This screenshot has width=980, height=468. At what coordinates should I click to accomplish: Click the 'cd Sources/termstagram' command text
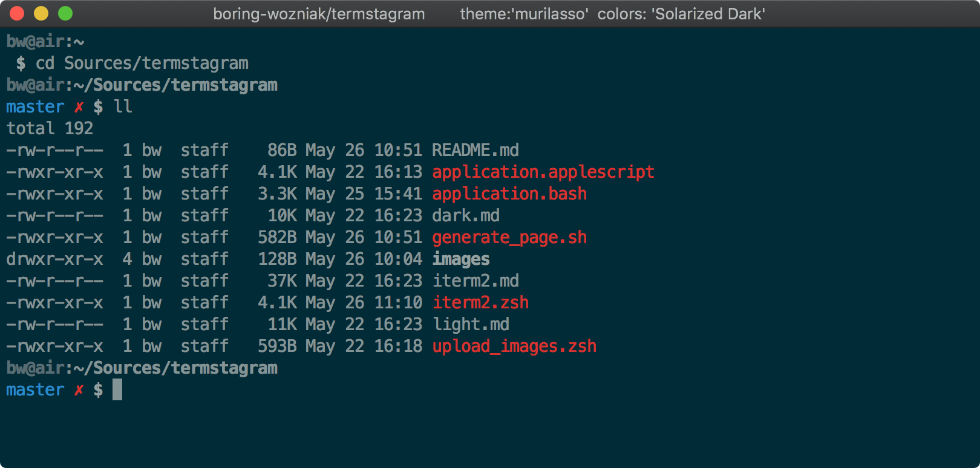(142, 63)
